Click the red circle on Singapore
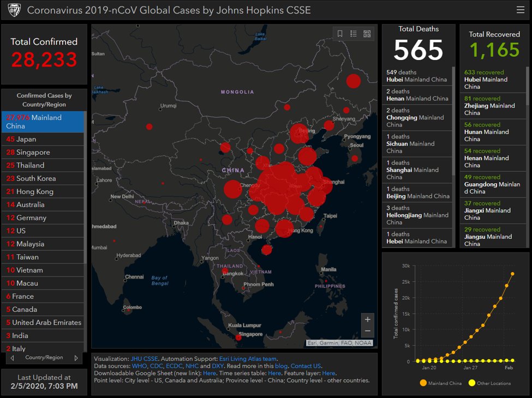 (238, 337)
